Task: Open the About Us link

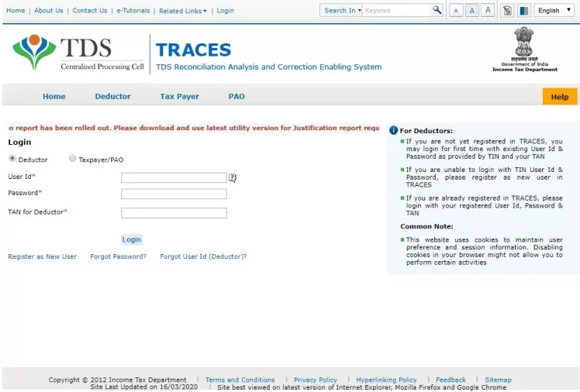Action: [48, 10]
